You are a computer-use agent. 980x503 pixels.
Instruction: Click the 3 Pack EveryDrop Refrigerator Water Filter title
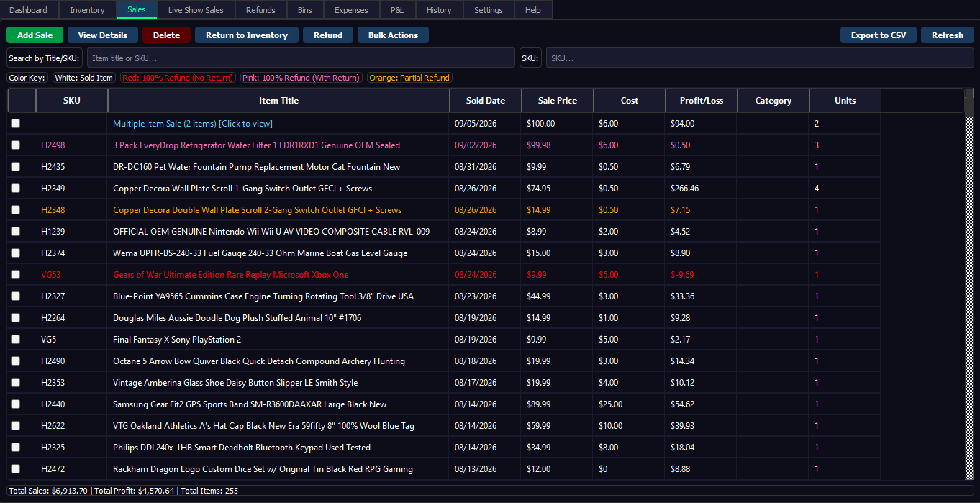point(256,145)
